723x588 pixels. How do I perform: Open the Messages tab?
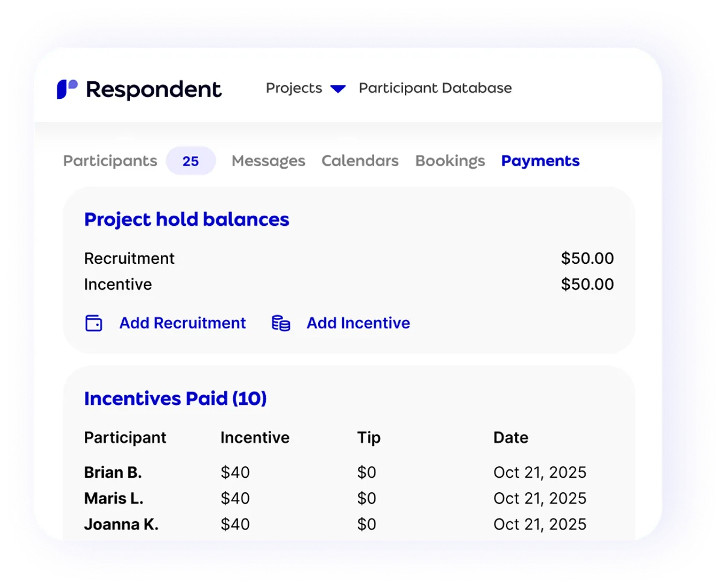(x=268, y=161)
